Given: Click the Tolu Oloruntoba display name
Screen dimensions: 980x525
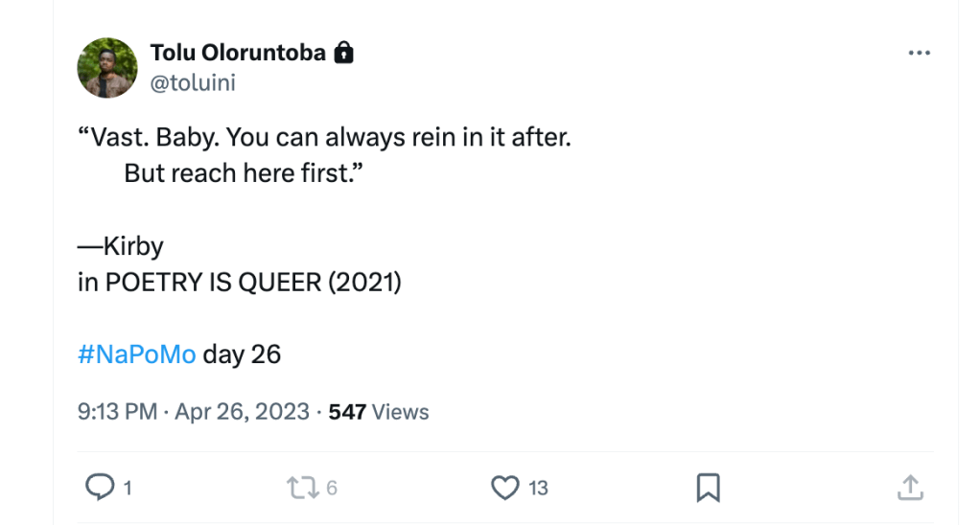Looking at the screenshot, I should [238, 54].
